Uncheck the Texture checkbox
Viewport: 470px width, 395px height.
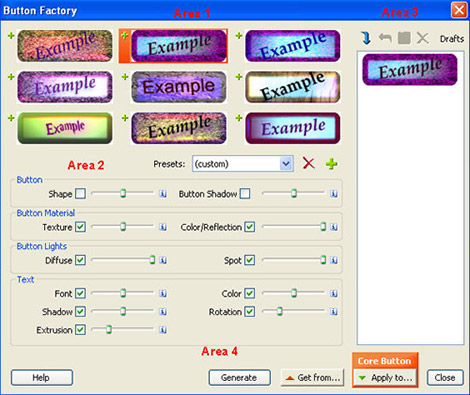(80, 227)
